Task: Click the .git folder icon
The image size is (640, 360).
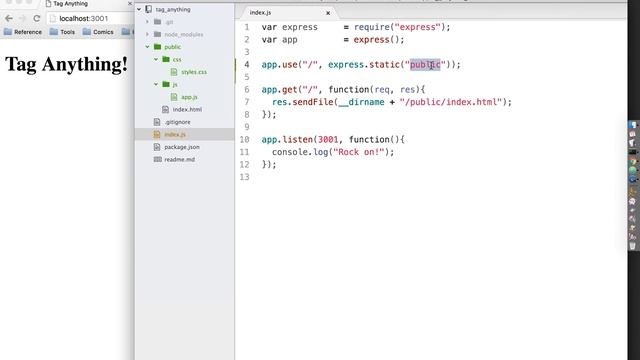Action: (158, 22)
